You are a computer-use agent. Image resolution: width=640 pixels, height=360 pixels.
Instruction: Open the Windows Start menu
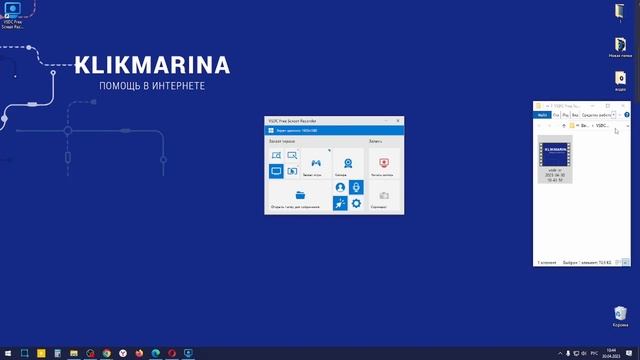tap(8, 353)
